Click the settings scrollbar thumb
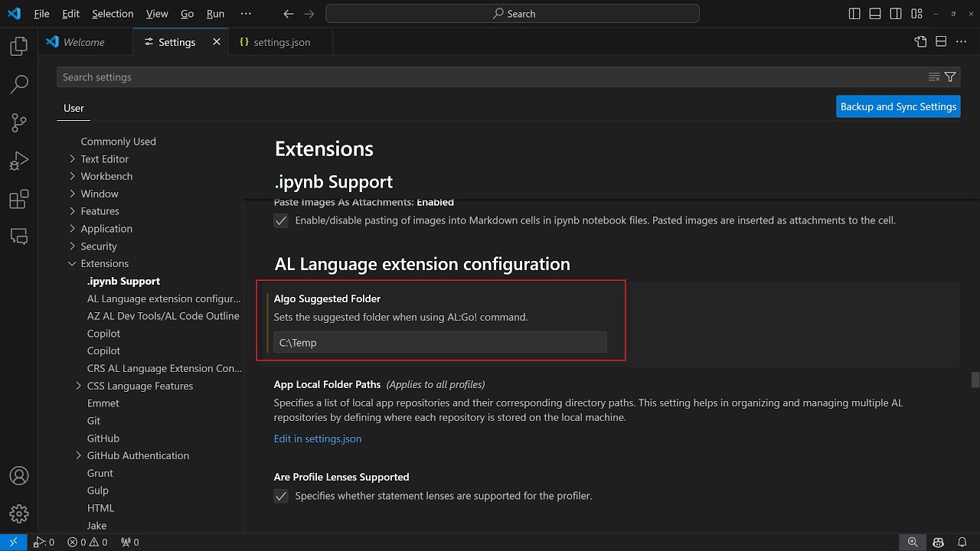This screenshot has height=551, width=980. (975, 380)
